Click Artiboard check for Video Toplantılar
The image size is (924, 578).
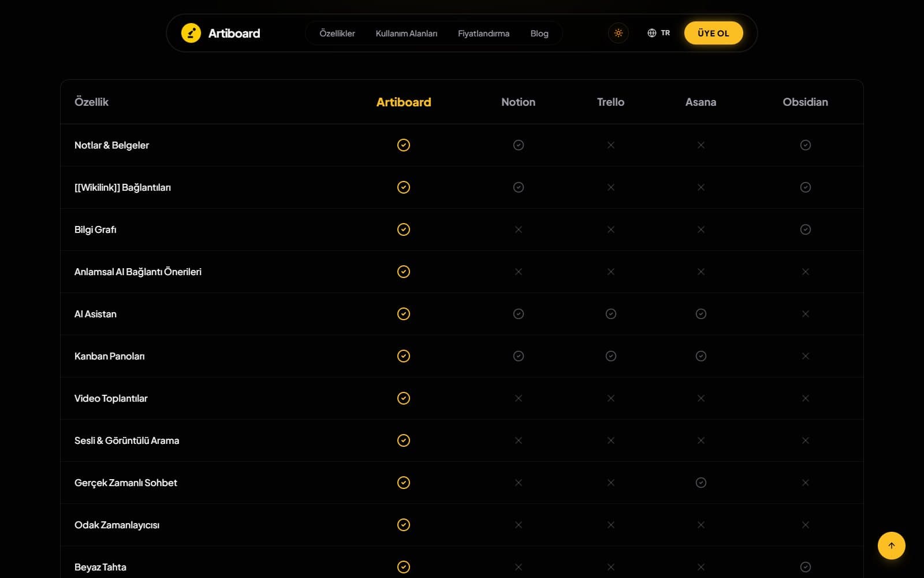pos(404,398)
